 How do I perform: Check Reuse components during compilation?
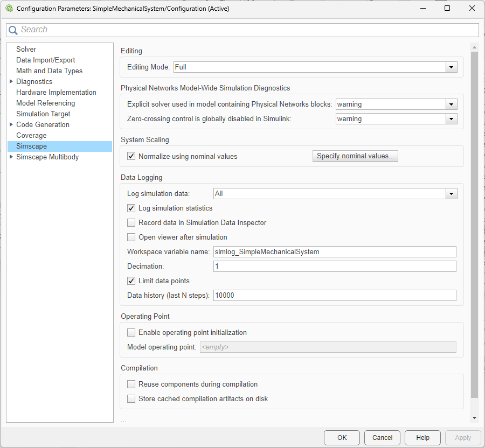131,384
